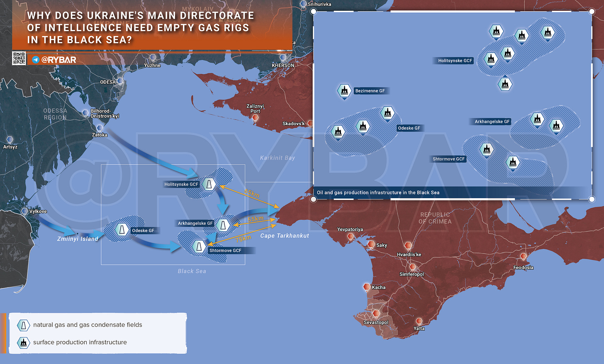Click the 'Simferopol' city label
The height and width of the screenshot is (364, 604).
pos(412,274)
